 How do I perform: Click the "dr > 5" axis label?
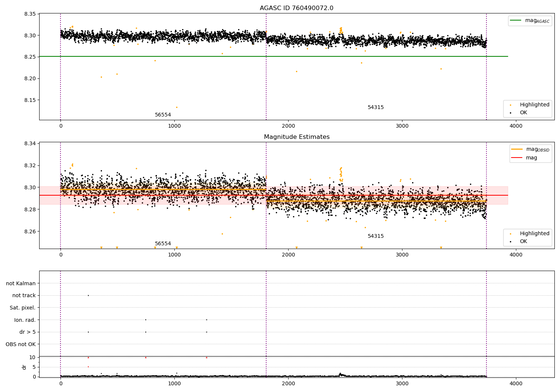pos(28,332)
